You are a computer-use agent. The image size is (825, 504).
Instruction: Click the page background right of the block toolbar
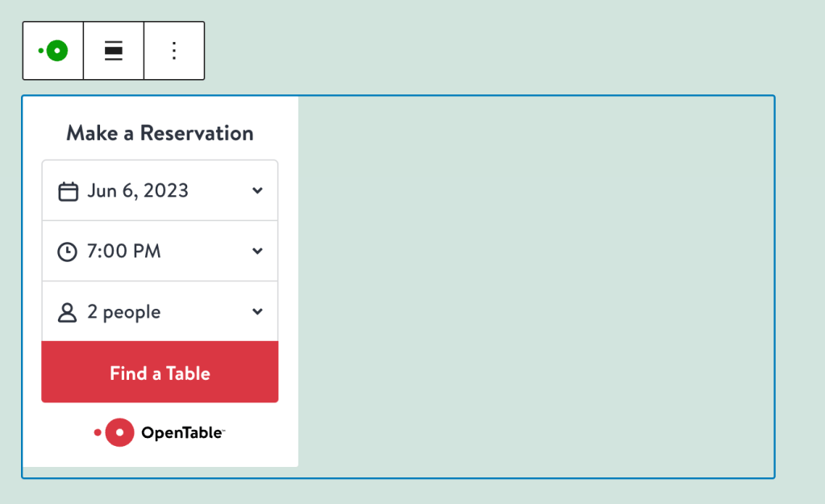coord(484,51)
